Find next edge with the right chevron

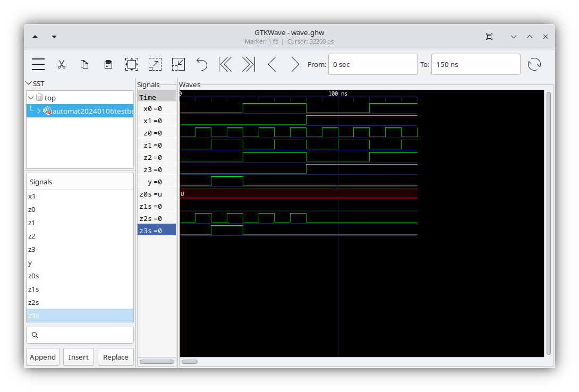(295, 64)
